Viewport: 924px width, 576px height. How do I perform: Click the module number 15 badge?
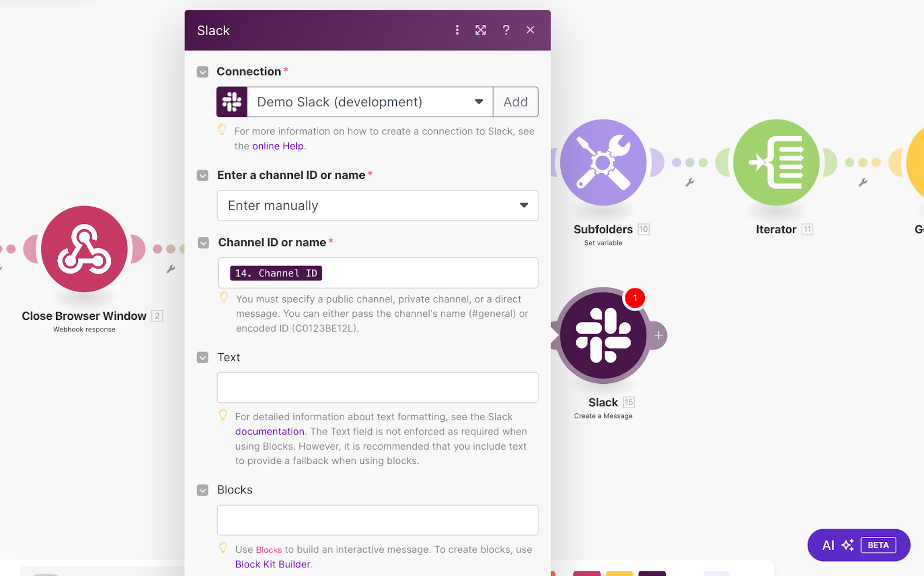(629, 402)
